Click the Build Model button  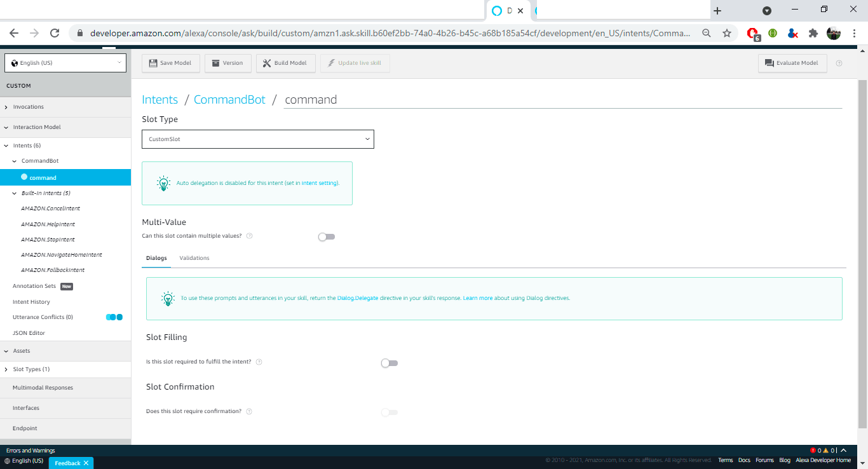pyautogui.click(x=286, y=63)
